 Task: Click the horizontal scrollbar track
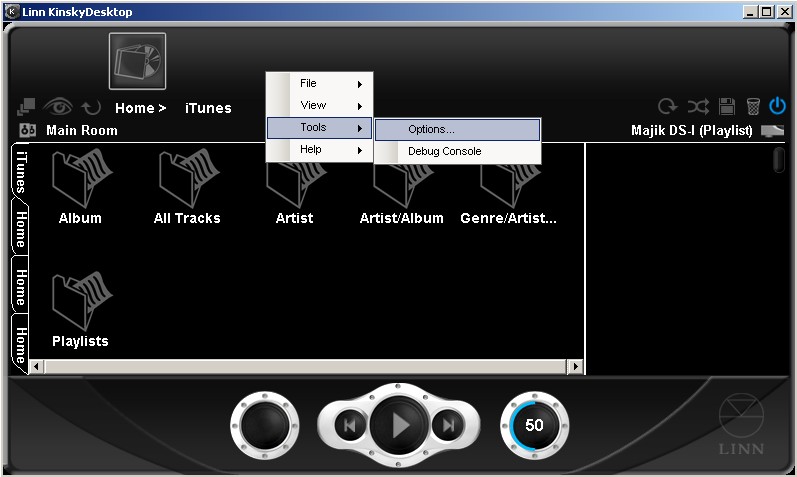click(x=305, y=366)
